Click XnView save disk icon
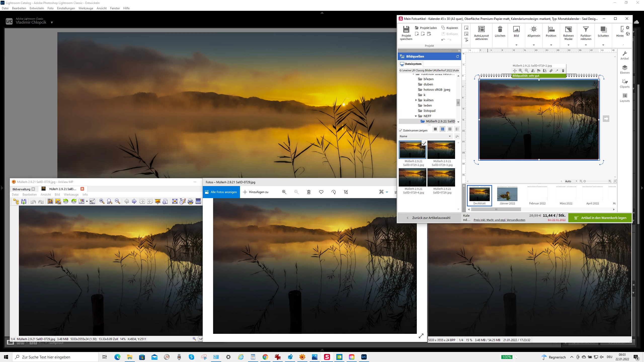Viewport: 644px width, 362px height. [x=24, y=201]
